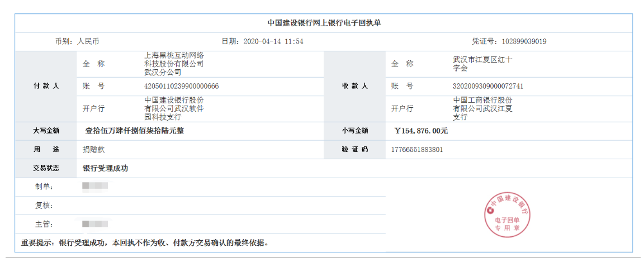Click the date 2020-04-14 11:54
This screenshot has height=262, width=644.
(x=273, y=41)
